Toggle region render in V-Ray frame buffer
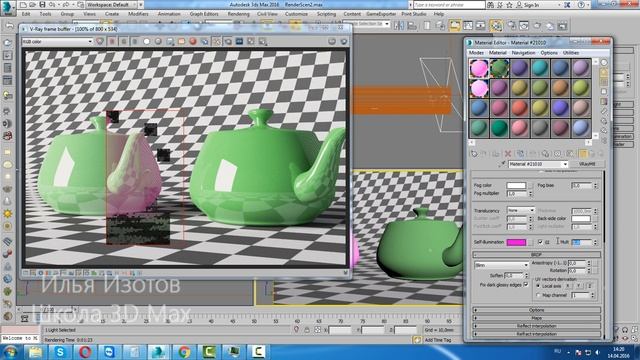The width and height of the screenshot is (640, 360). pos(228,42)
